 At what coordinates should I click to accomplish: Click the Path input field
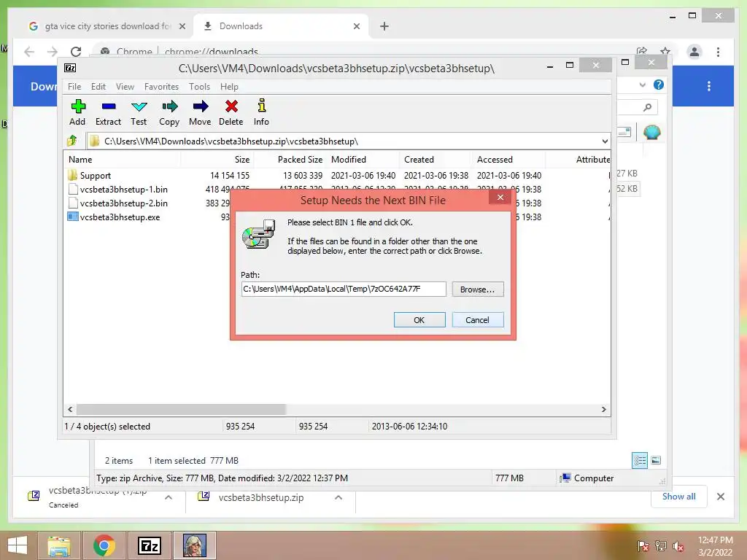click(344, 289)
